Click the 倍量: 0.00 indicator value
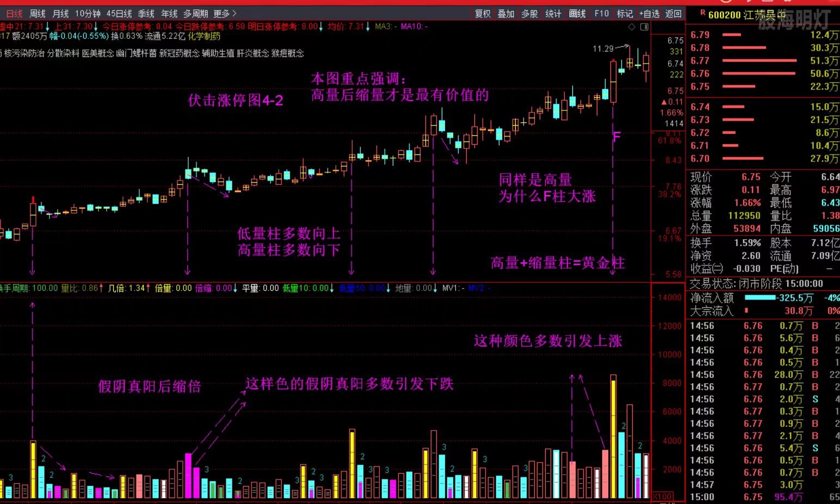The image size is (840, 504). pyautogui.click(x=174, y=288)
